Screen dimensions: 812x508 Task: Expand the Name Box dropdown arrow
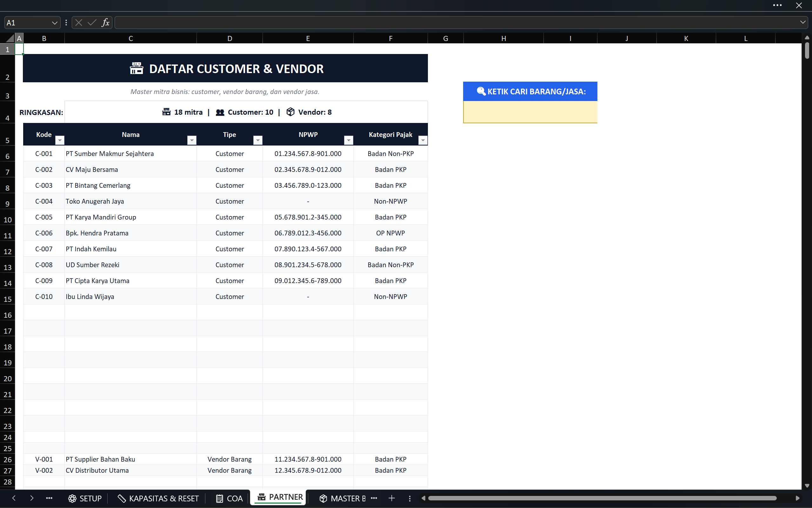point(54,23)
